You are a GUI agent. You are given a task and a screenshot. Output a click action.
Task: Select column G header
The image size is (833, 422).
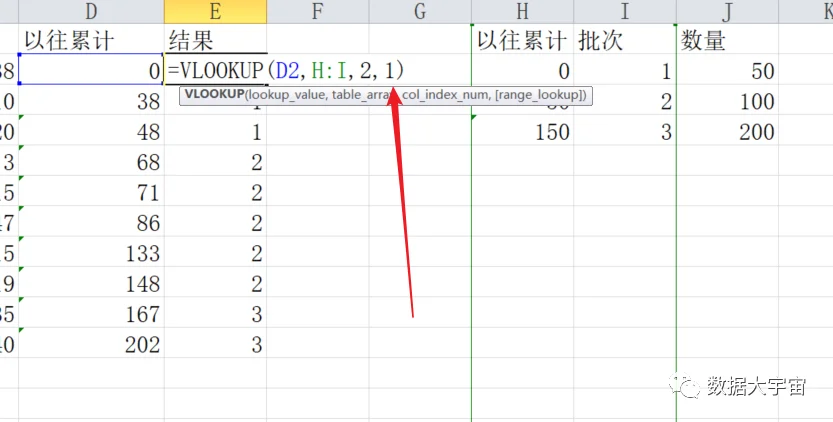[x=420, y=11]
